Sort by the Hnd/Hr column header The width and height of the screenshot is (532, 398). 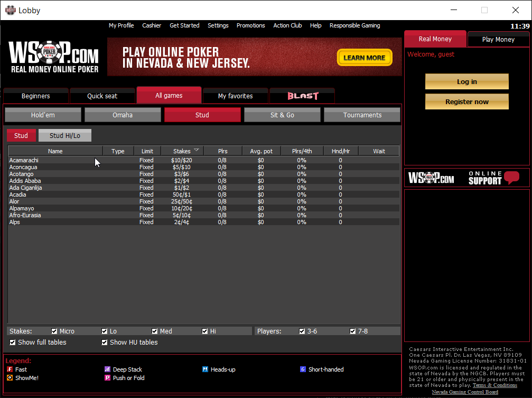tap(341, 151)
